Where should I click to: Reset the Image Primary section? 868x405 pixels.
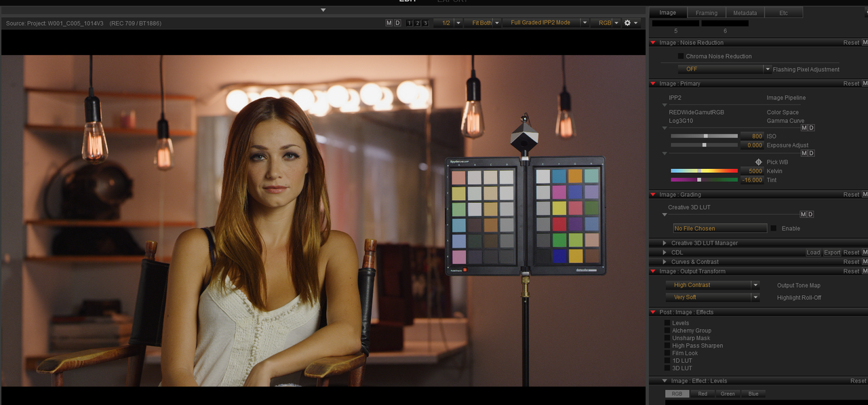[851, 83]
